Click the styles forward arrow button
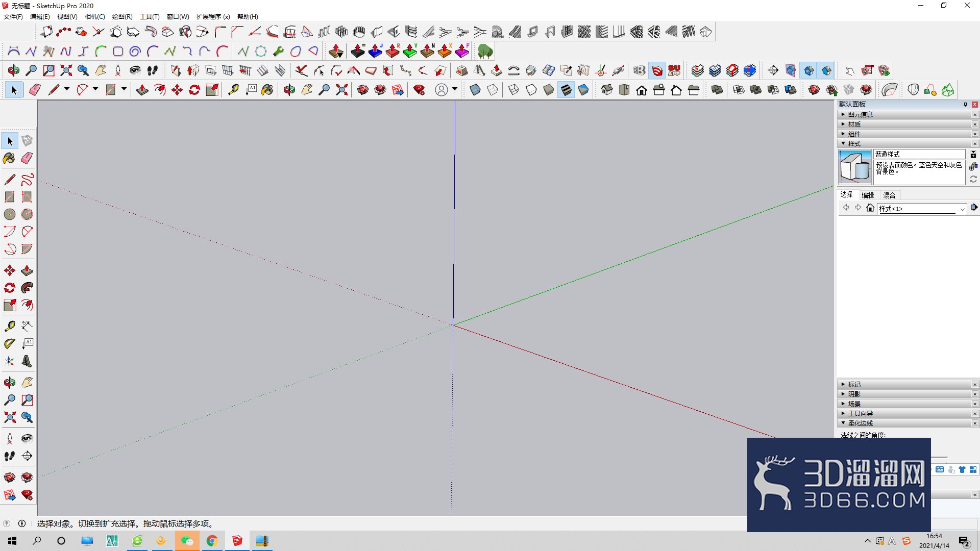 [858, 208]
